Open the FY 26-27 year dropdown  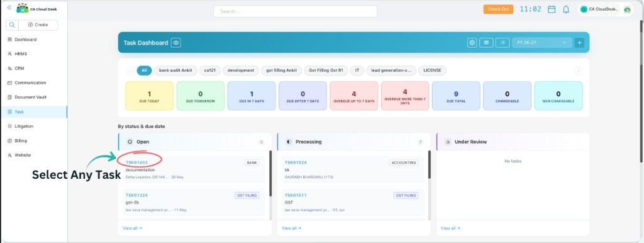click(541, 42)
